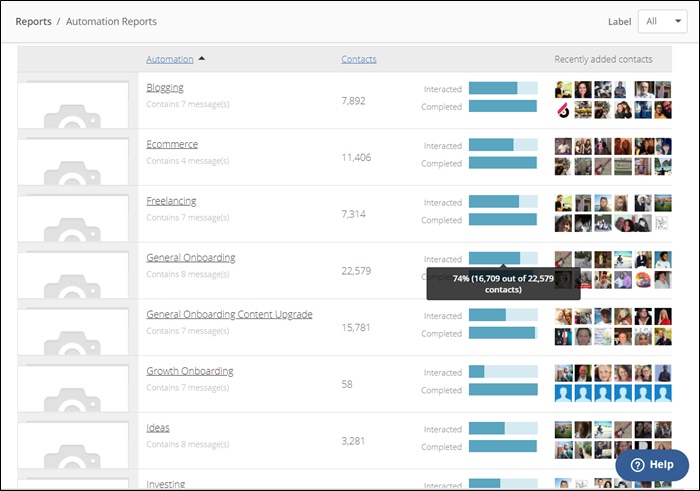
Task: Click the Ecommerce contact count 11,406
Action: pyautogui.click(x=356, y=158)
